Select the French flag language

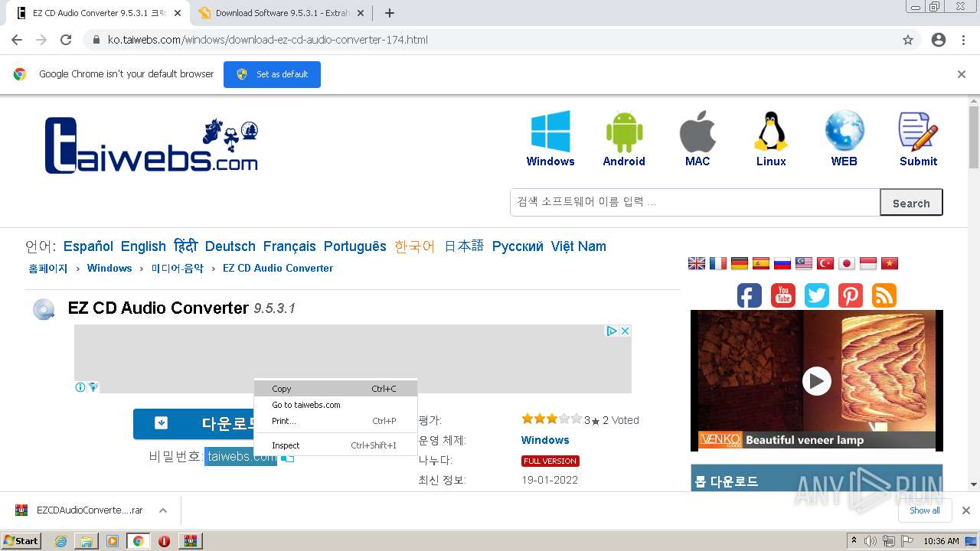point(718,263)
